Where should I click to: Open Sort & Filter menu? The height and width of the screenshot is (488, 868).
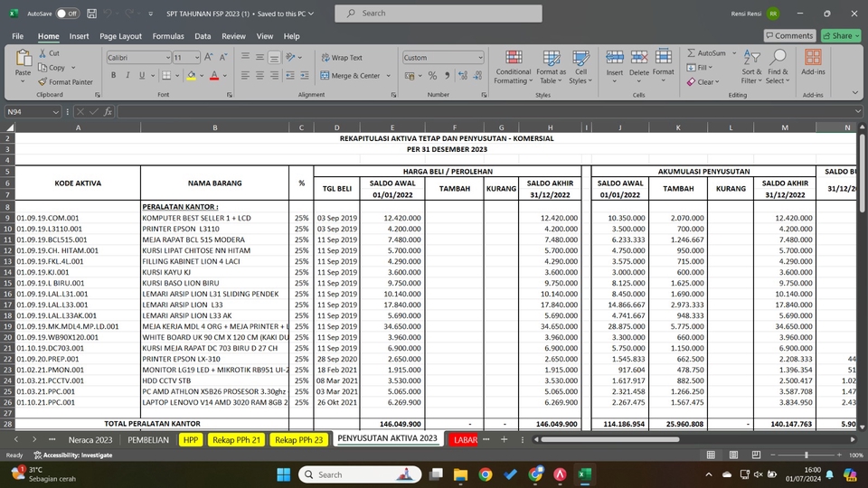[751, 67]
